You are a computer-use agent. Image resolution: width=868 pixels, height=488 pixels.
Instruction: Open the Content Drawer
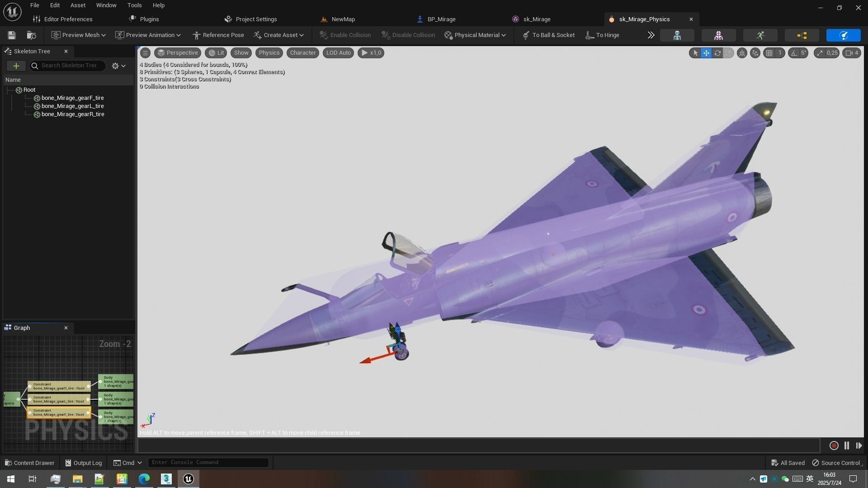pos(29,463)
